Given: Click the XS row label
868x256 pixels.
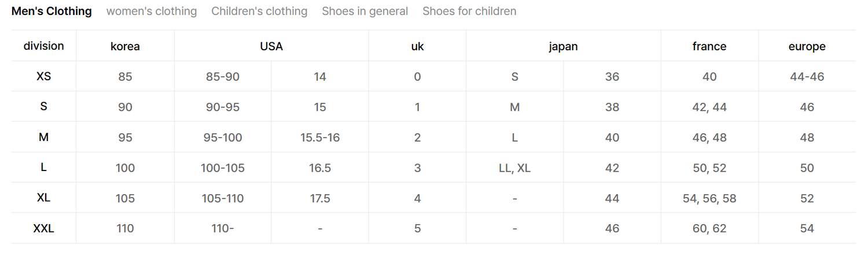Looking at the screenshot, I should [44, 76].
